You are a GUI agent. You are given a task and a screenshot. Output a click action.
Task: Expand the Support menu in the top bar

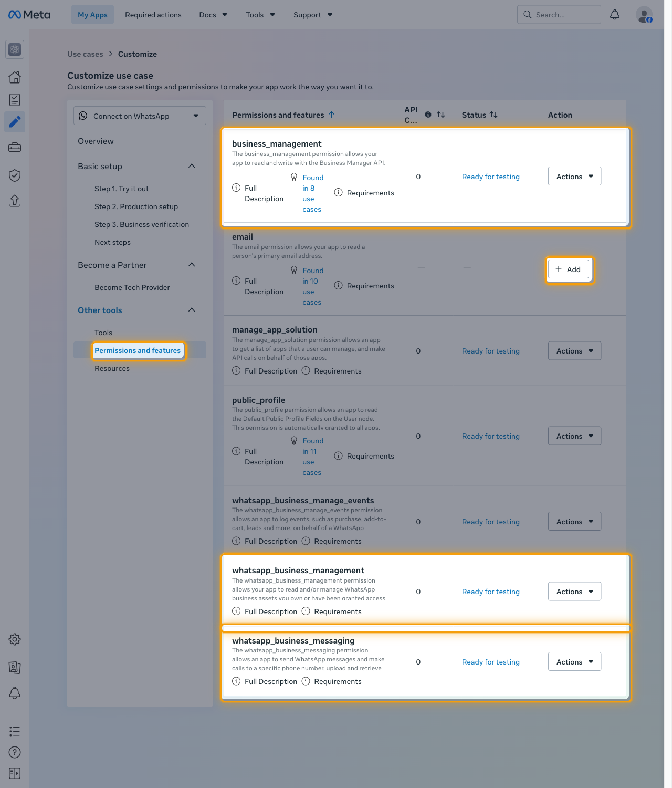(313, 15)
